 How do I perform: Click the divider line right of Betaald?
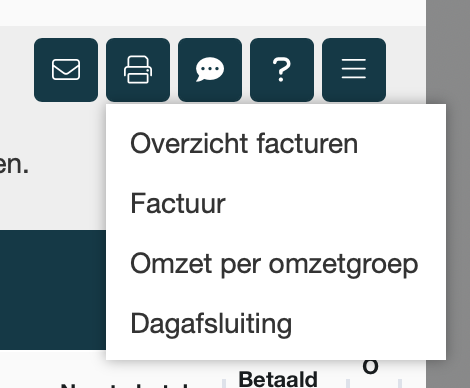point(348,383)
